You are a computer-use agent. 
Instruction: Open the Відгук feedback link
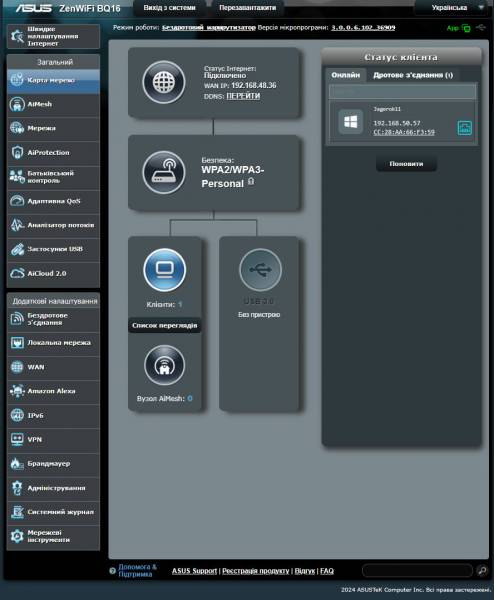305,571
